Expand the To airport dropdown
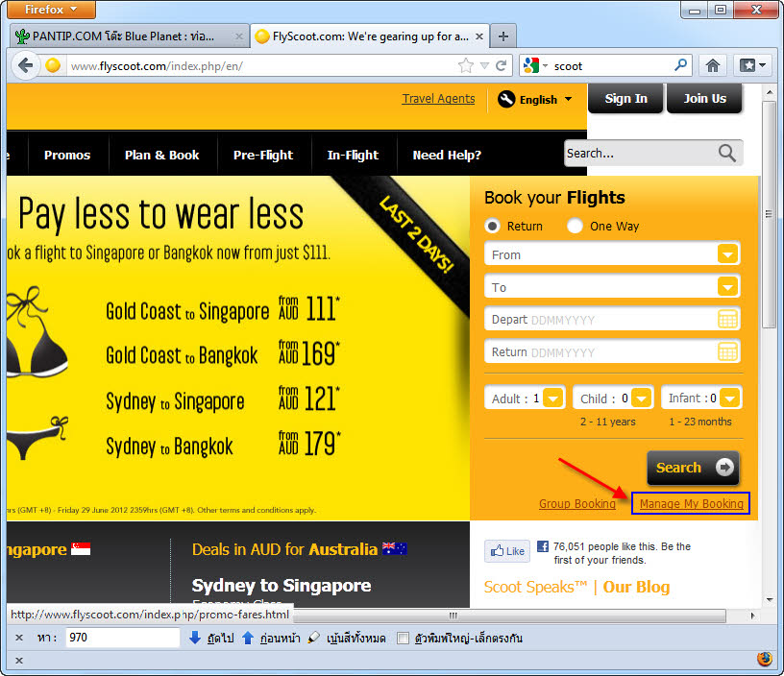 point(727,287)
